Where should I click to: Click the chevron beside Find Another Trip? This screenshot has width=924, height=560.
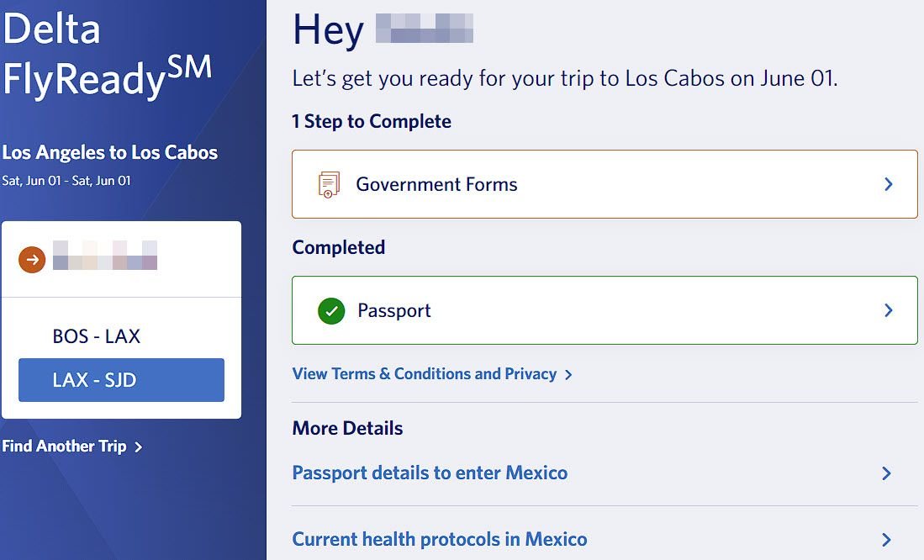tap(139, 446)
